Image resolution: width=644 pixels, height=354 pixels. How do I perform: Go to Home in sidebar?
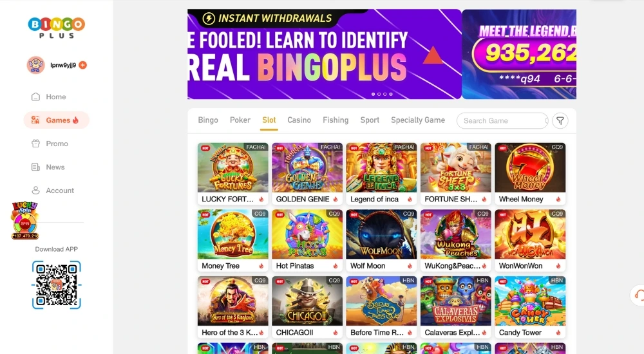48,97
